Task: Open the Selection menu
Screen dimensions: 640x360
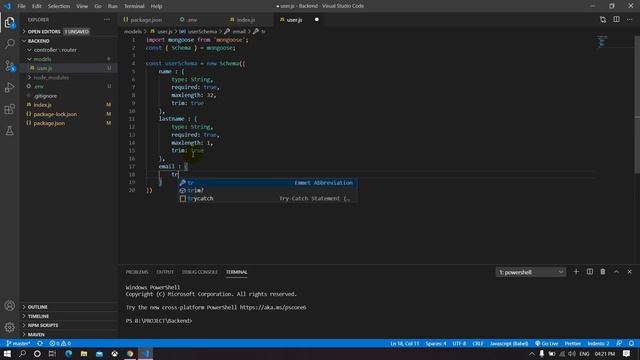Action: pos(59,6)
